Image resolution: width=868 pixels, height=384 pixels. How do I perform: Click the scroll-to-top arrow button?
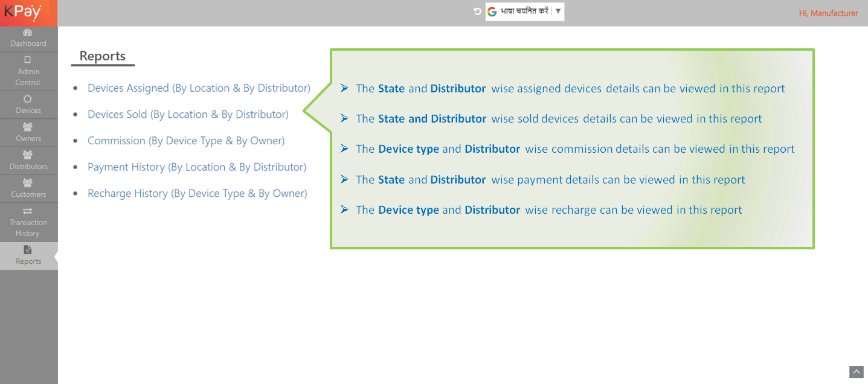[x=856, y=371]
